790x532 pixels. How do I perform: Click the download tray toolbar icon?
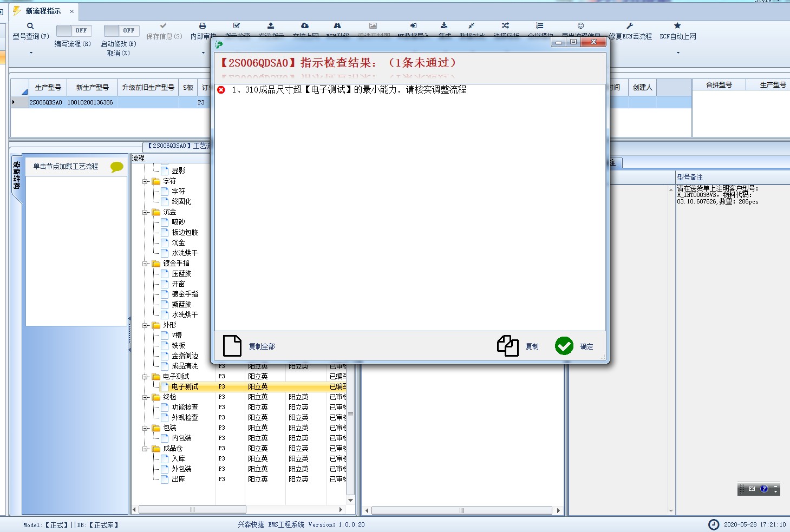point(444,26)
